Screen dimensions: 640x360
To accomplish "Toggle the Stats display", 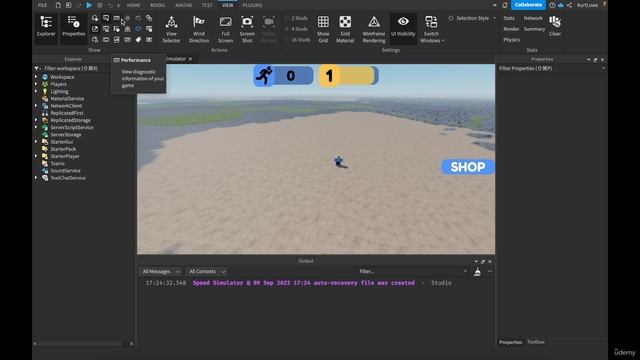I will point(509,18).
